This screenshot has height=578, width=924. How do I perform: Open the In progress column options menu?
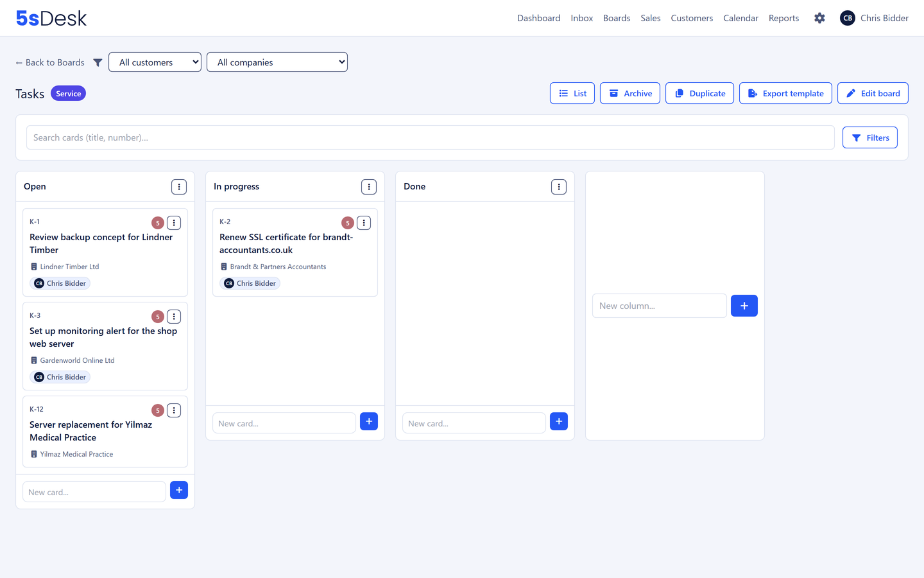(369, 187)
